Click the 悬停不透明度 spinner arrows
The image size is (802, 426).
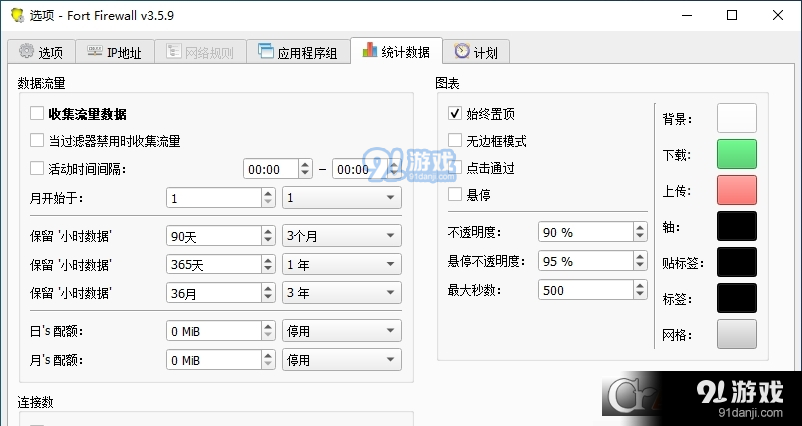pyautogui.click(x=640, y=261)
